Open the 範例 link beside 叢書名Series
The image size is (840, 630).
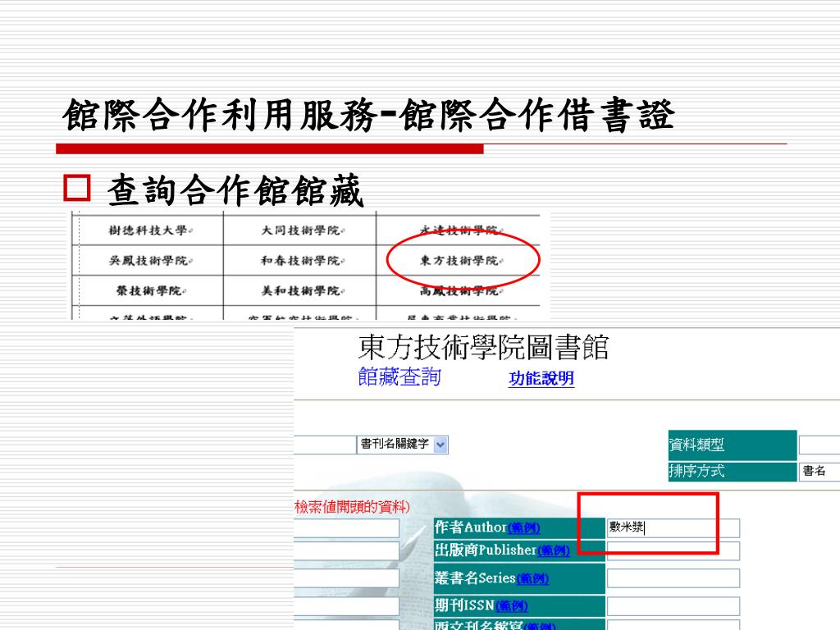click(532, 579)
